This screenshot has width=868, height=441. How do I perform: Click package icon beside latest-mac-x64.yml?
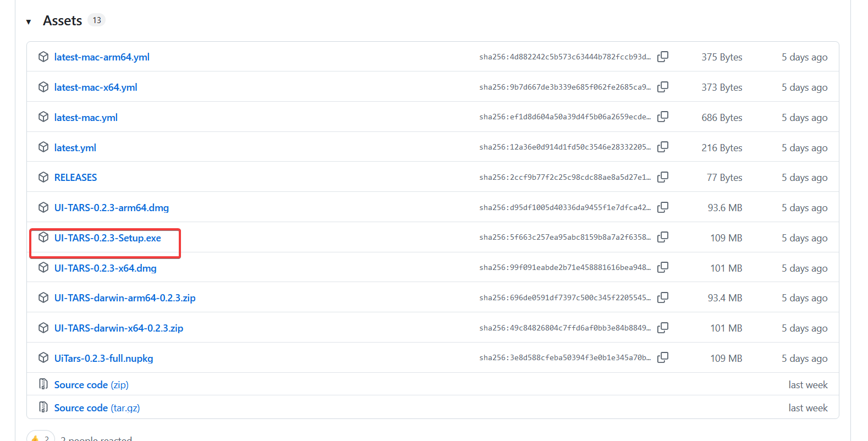pyautogui.click(x=43, y=87)
